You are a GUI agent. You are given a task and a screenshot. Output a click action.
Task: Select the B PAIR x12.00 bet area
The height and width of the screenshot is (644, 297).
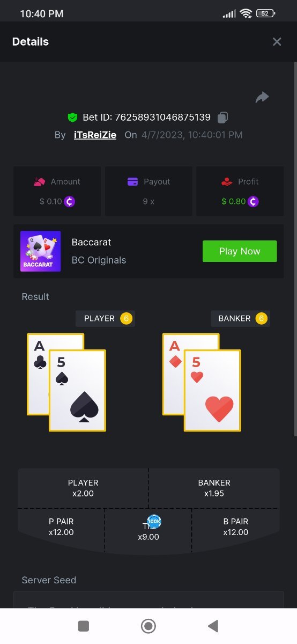(x=236, y=527)
